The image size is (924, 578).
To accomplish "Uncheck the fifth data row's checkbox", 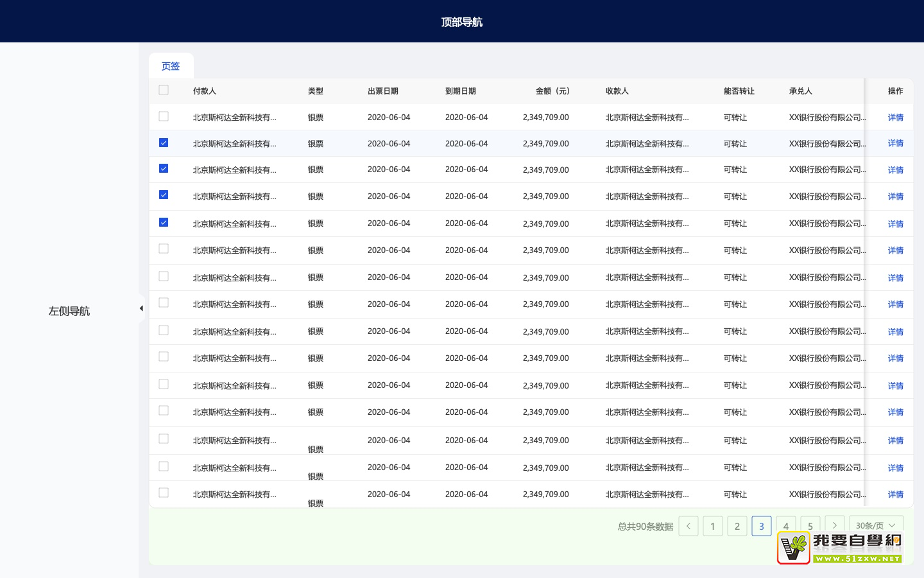I will tap(164, 222).
